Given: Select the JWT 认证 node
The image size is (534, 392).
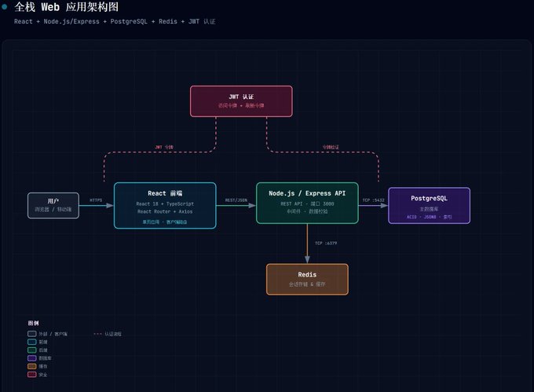Looking at the screenshot, I should click(241, 101).
